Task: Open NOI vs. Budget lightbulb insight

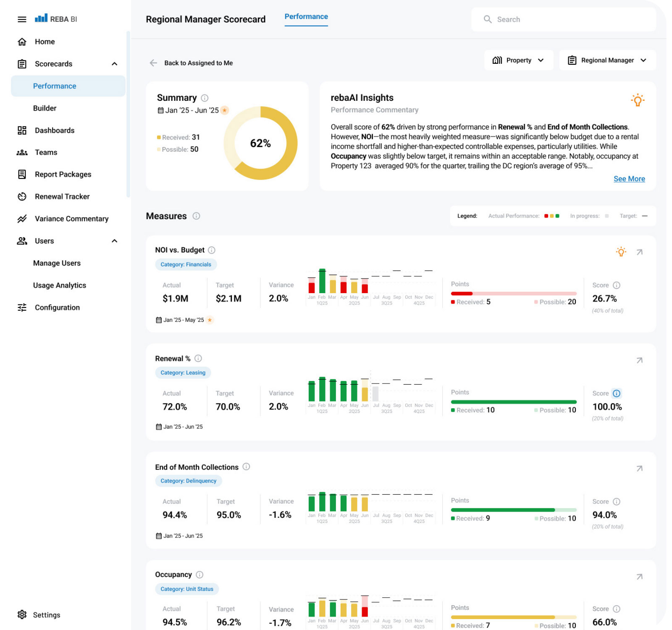Action: click(x=621, y=252)
